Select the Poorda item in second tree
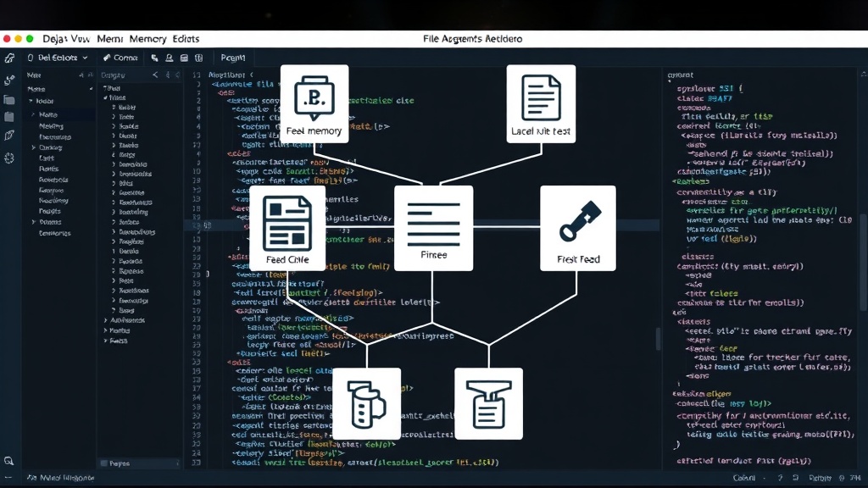The width and height of the screenshot is (868, 488). pyautogui.click(x=131, y=261)
